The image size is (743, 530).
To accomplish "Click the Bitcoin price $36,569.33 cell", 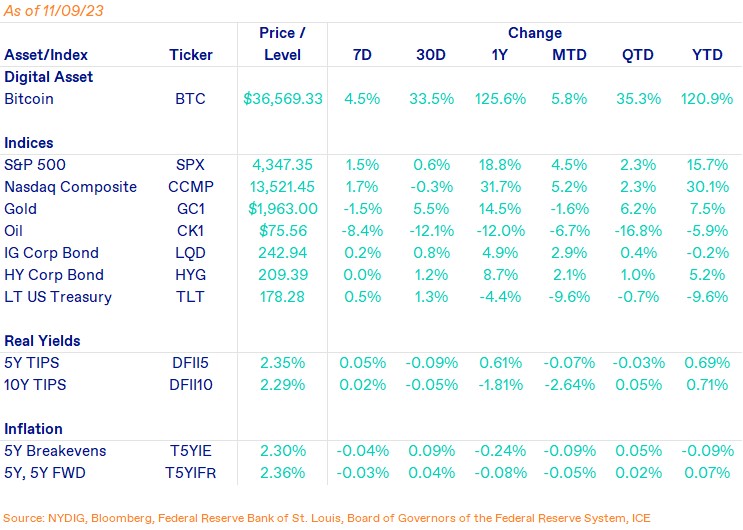I will click(x=283, y=99).
